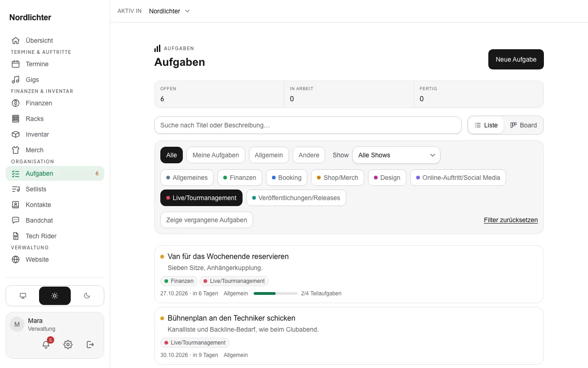
Task: Select the Alle filter chip
Action: tap(171, 155)
